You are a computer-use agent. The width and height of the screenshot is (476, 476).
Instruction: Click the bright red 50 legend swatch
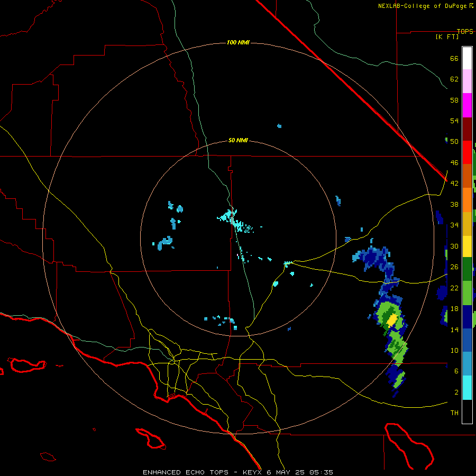[x=467, y=152]
